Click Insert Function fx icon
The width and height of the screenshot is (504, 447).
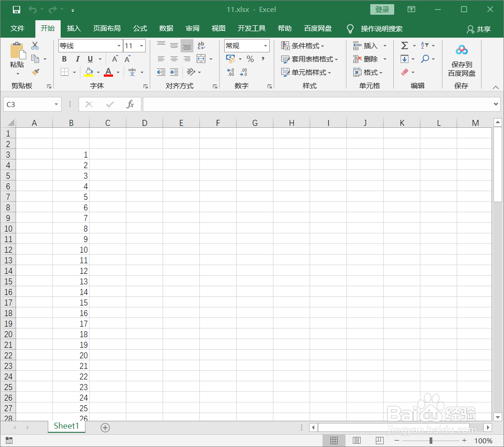pos(130,104)
